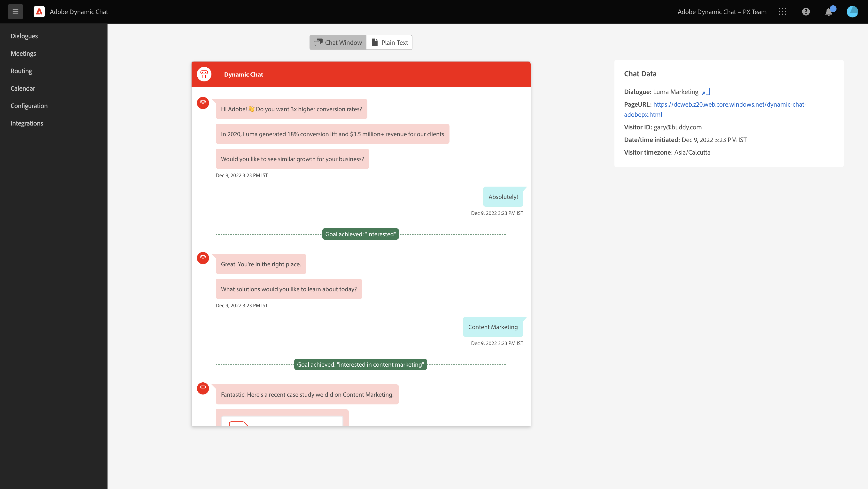Image resolution: width=868 pixels, height=489 pixels.
Task: Expand the Dialogues section
Action: (x=24, y=36)
